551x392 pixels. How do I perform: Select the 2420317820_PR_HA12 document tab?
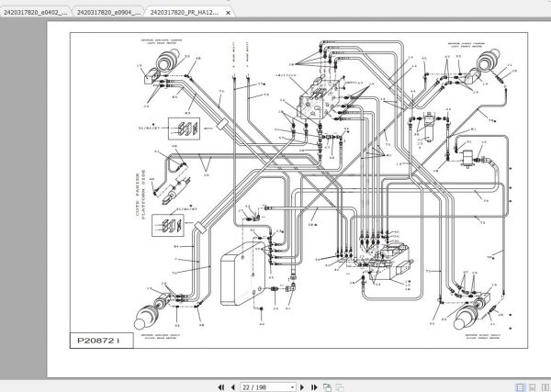(185, 12)
